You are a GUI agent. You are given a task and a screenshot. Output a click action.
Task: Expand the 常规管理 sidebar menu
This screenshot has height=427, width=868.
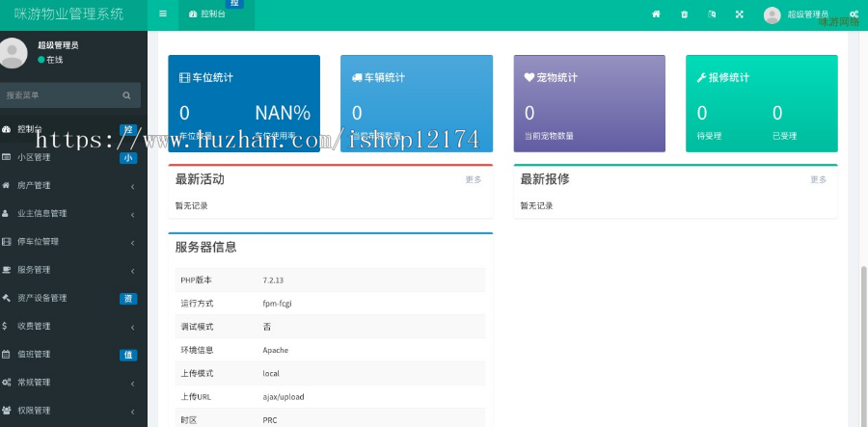click(x=73, y=383)
